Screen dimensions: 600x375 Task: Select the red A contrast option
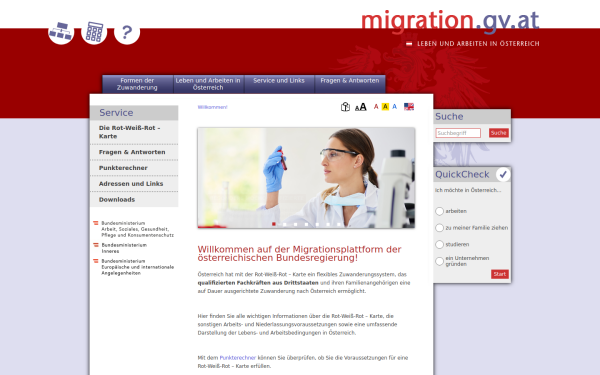click(x=376, y=107)
